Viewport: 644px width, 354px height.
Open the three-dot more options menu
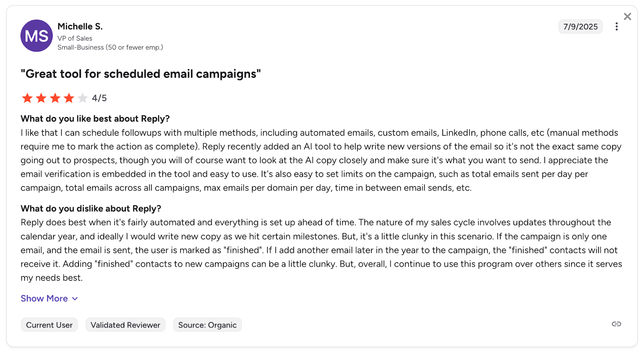tap(616, 27)
